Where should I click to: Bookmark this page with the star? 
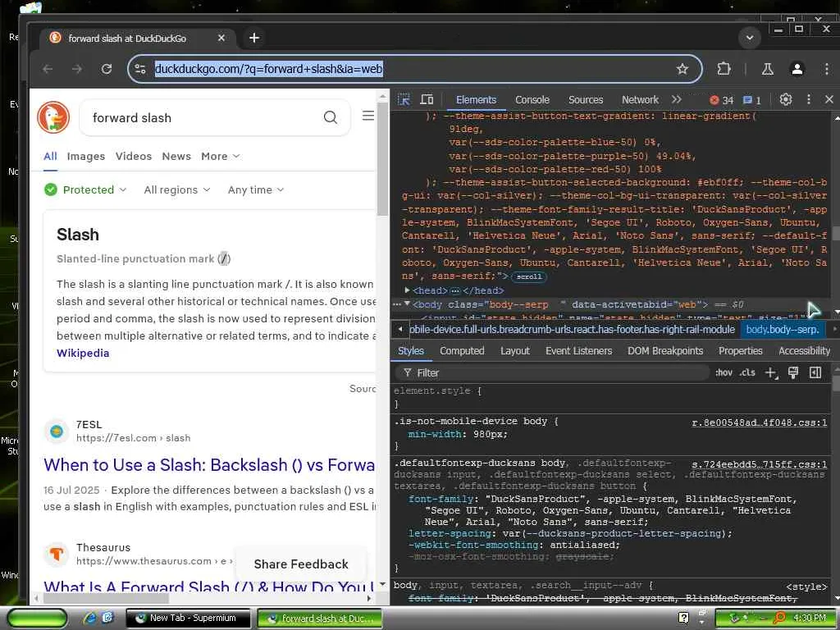(682, 69)
